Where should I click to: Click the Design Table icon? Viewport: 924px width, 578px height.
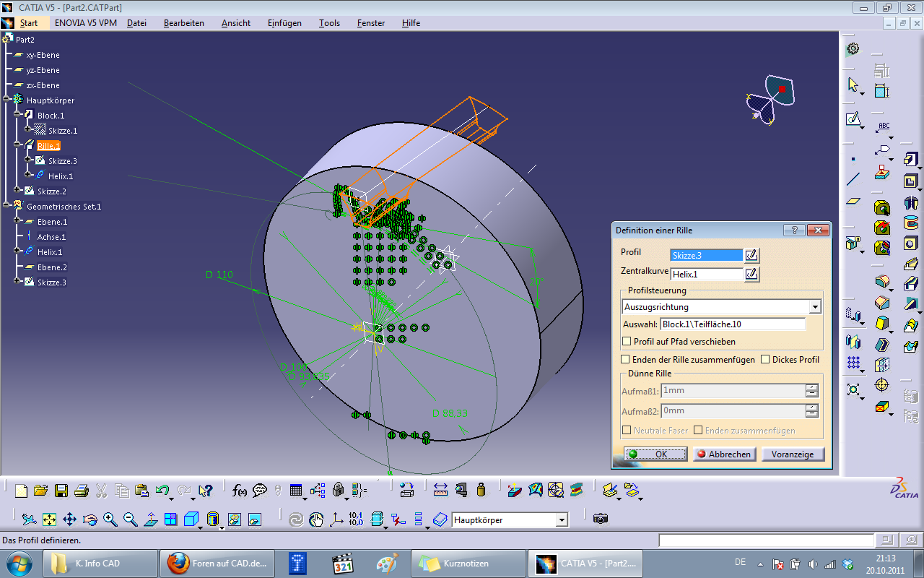pos(296,491)
